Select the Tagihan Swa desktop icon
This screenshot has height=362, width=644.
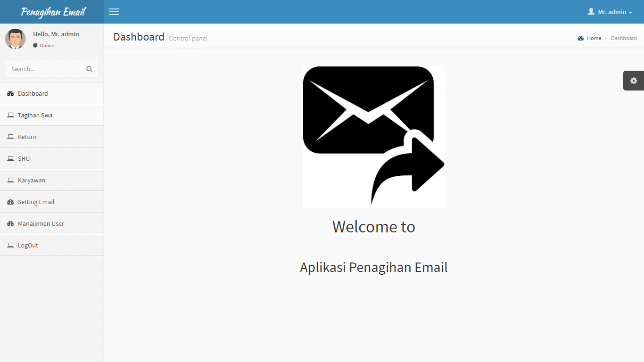tap(10, 115)
